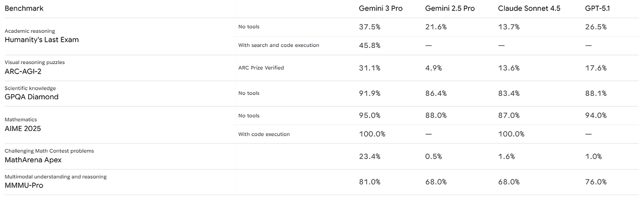Open the GPQA Diamond benchmark entry
Image resolution: width=644 pixels, height=197 pixels.
click(x=32, y=97)
